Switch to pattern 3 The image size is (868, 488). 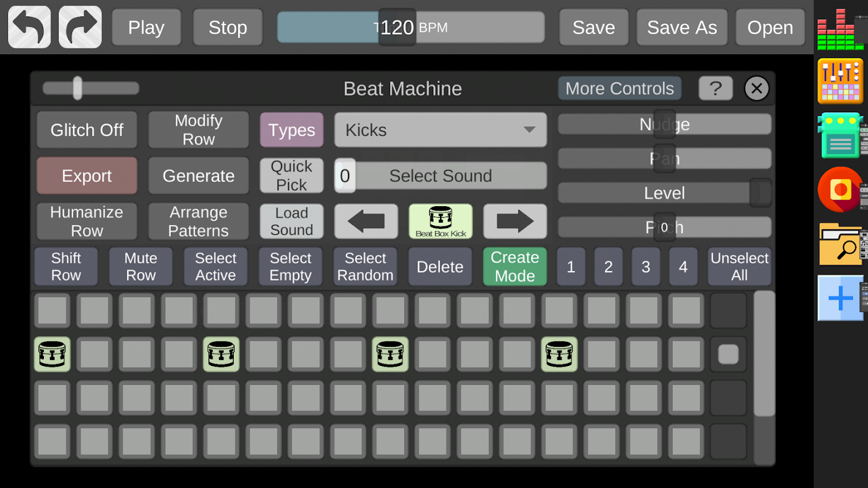pyautogui.click(x=646, y=267)
